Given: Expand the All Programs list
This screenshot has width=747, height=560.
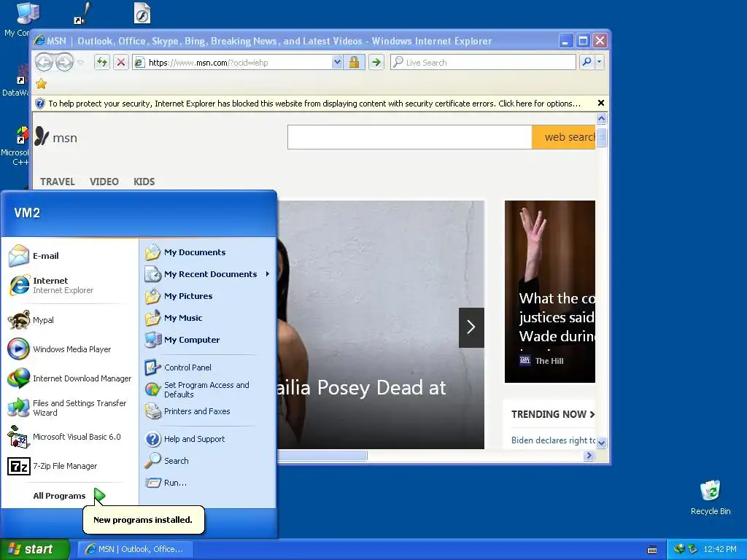Looking at the screenshot, I should (69, 496).
